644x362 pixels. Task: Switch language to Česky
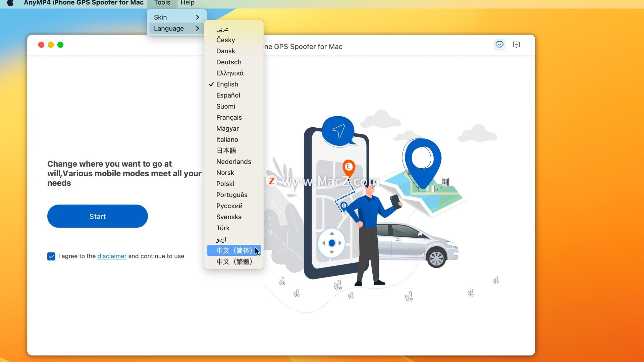pyautogui.click(x=234, y=40)
